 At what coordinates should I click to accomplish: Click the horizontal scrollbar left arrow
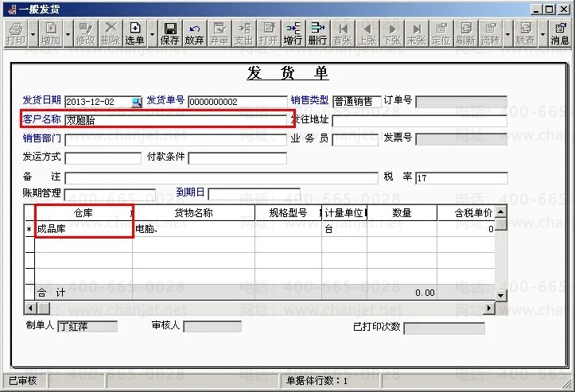coord(30,309)
